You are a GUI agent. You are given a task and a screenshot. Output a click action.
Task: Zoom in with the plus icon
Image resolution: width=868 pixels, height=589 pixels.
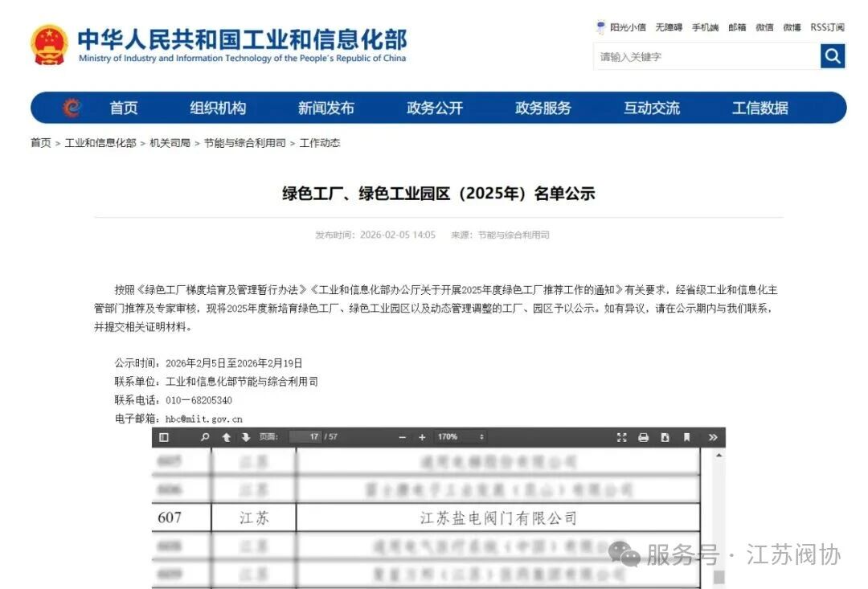click(x=422, y=437)
